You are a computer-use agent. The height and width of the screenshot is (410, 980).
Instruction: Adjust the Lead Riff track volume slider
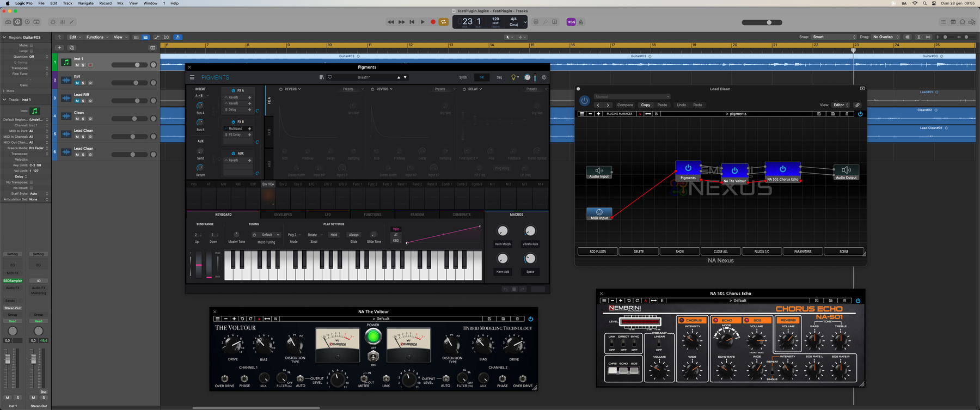pyautogui.click(x=130, y=101)
